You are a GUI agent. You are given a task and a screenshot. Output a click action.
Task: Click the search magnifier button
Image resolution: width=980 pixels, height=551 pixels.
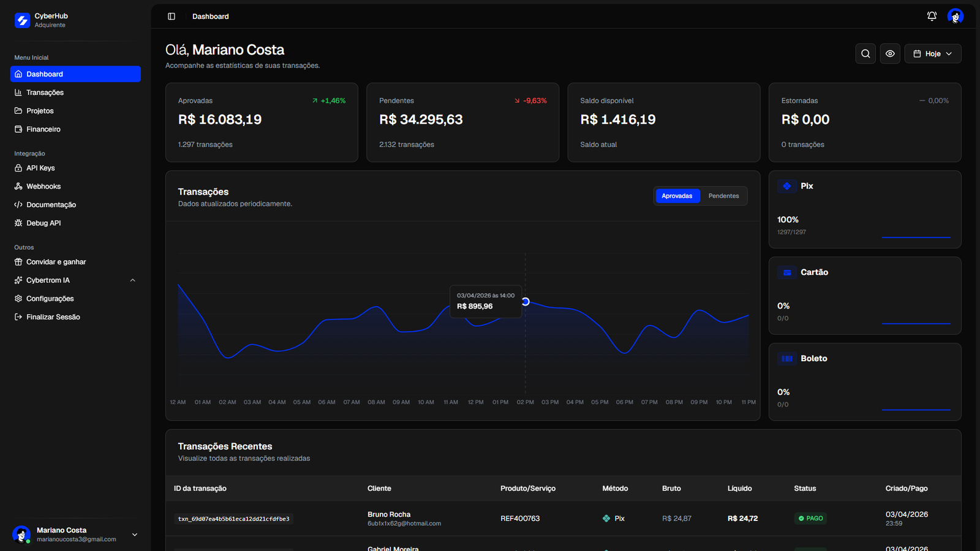865,54
